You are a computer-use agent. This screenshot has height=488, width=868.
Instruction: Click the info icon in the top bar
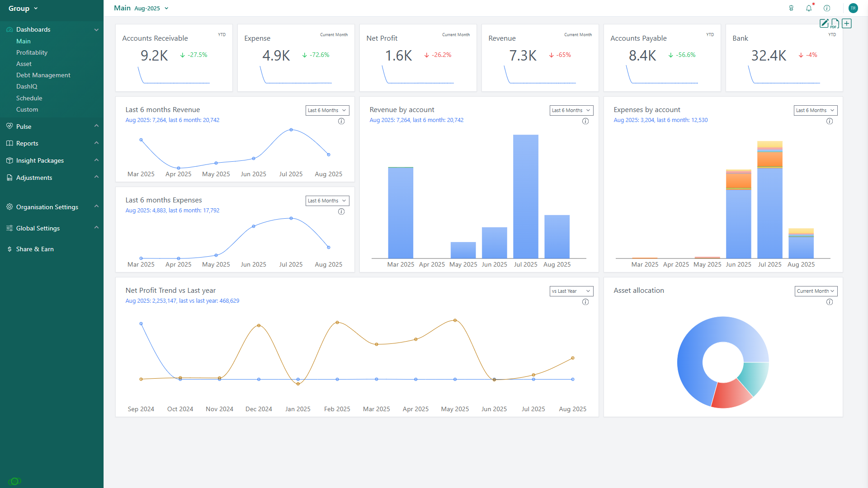tap(827, 8)
